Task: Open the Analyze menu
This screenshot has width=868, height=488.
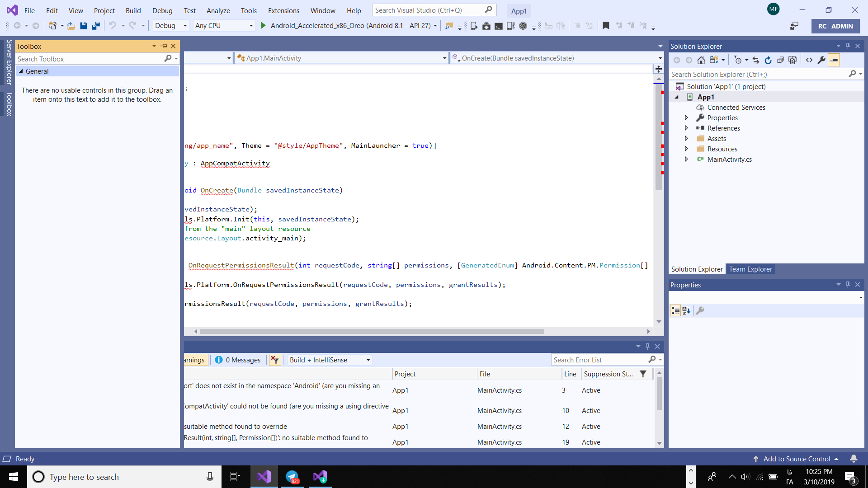Action: coord(218,10)
